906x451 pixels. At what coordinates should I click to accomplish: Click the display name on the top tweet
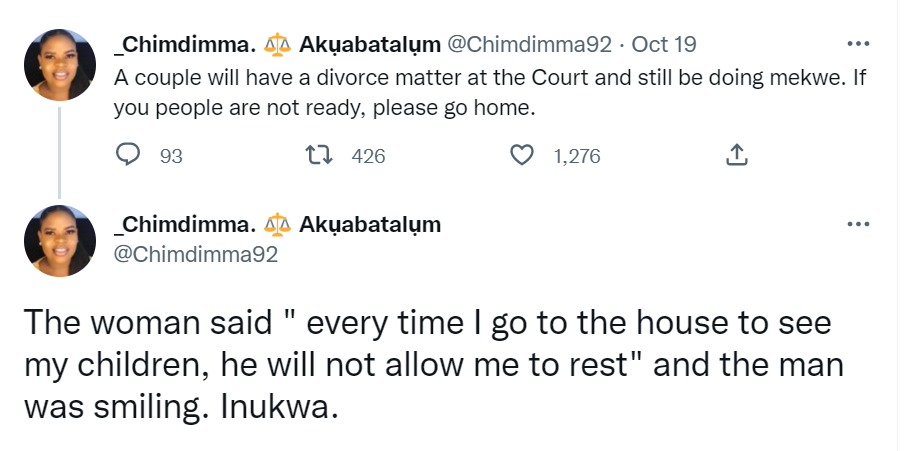186,45
